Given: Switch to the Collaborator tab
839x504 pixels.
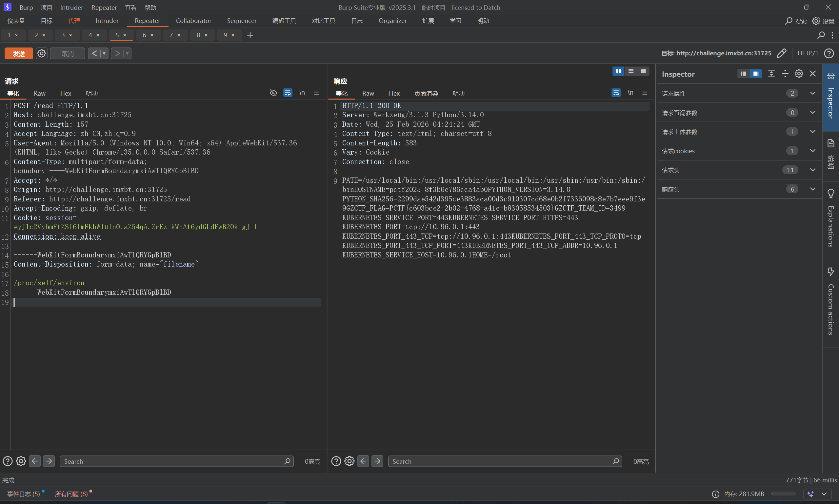Looking at the screenshot, I should pyautogui.click(x=193, y=21).
